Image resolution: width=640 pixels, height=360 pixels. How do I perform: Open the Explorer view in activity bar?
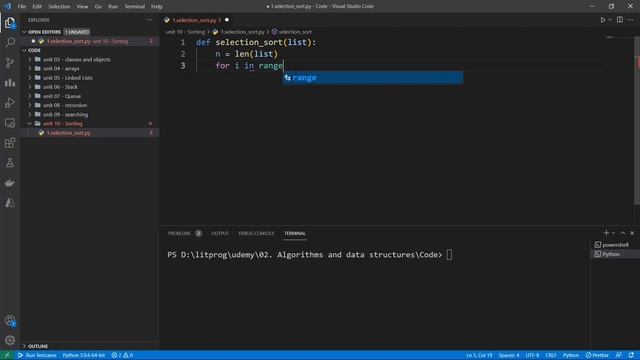(10, 23)
